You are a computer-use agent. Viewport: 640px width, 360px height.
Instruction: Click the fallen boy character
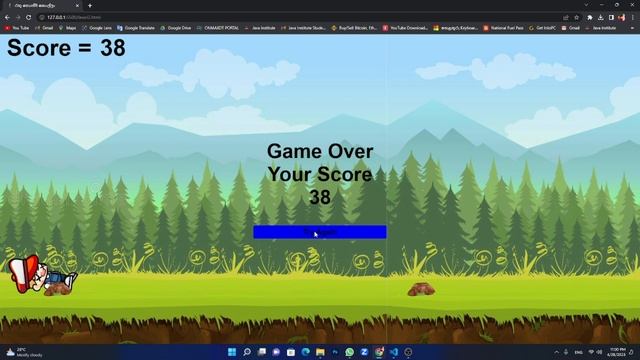tap(42, 275)
